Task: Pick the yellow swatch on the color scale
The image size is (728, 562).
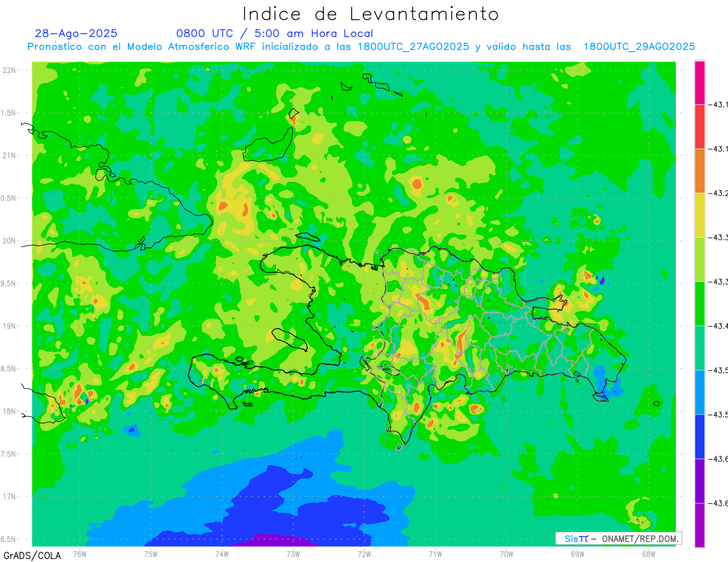Action: pos(699,215)
